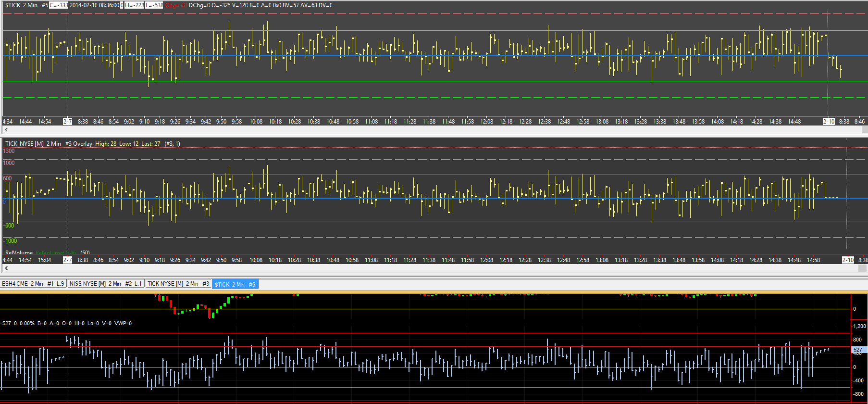This screenshot has width=868, height=404.
Task: Click the 2-7 date marker on top chart's time axis
Action: (x=67, y=122)
